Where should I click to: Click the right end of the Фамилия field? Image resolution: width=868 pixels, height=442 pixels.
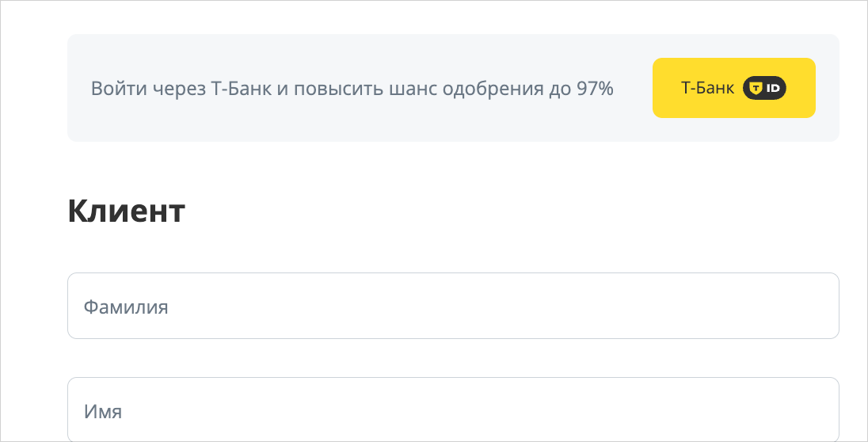[x=816, y=306]
